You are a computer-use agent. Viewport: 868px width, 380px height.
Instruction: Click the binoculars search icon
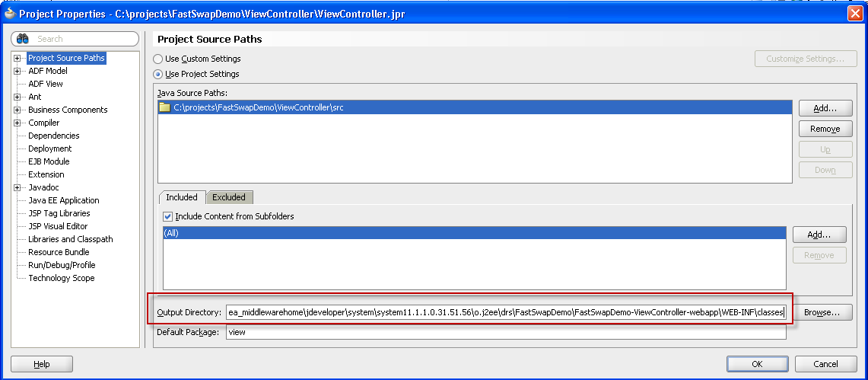23,39
